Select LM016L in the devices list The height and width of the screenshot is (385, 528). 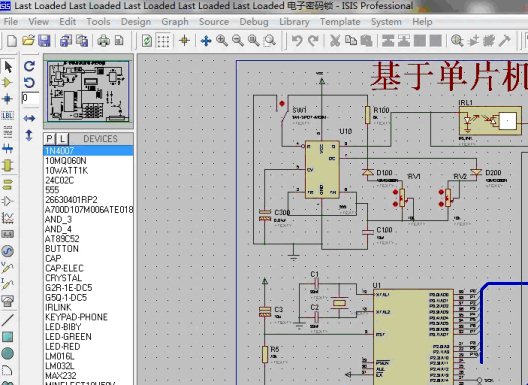click(89, 356)
